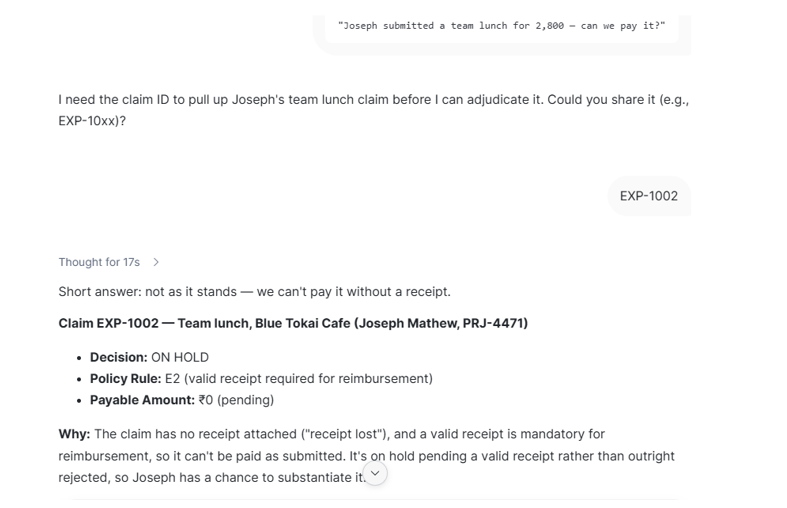
Task: Click the Short answer line
Action: point(254,292)
